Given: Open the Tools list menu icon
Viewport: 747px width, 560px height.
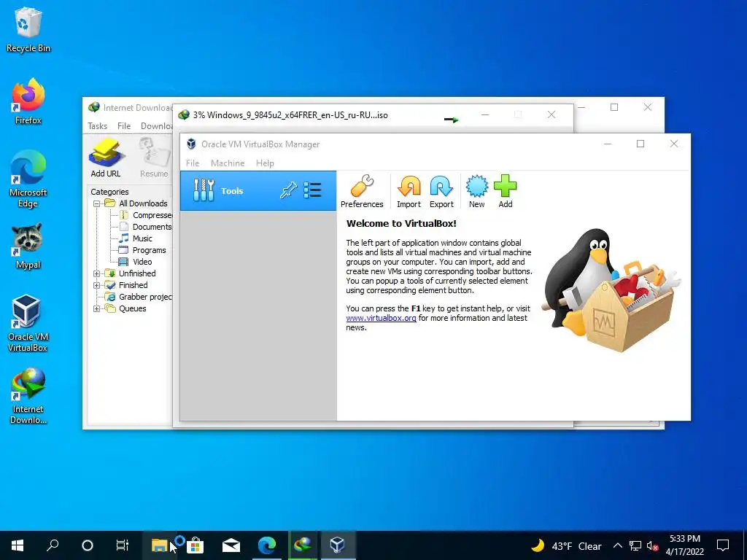Looking at the screenshot, I should pos(312,190).
